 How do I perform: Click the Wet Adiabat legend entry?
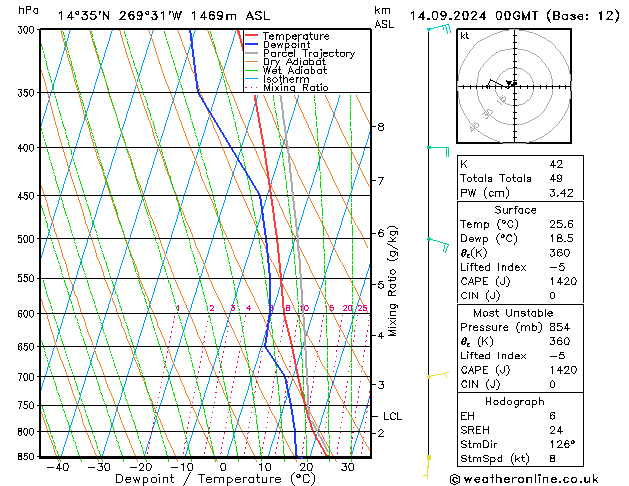(286, 71)
